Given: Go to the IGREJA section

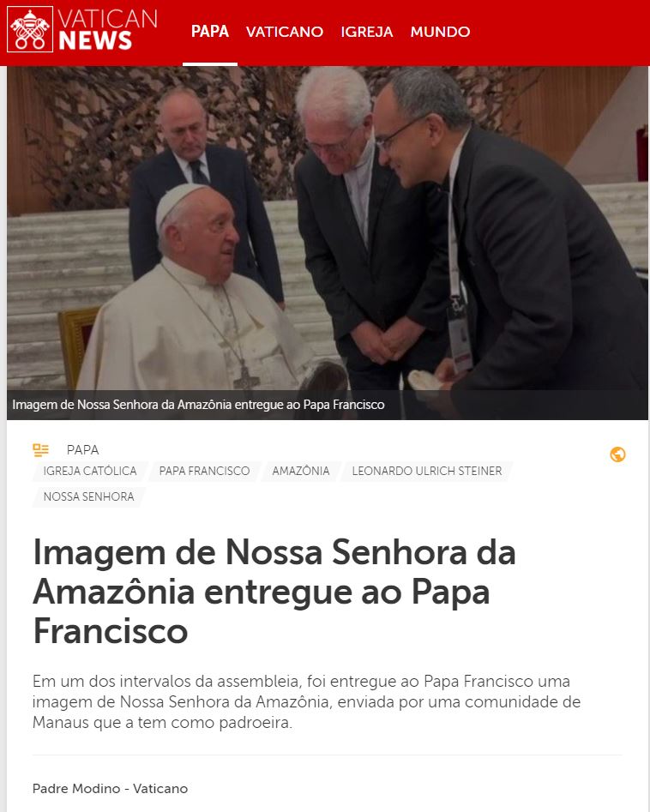Looking at the screenshot, I should click(367, 32).
